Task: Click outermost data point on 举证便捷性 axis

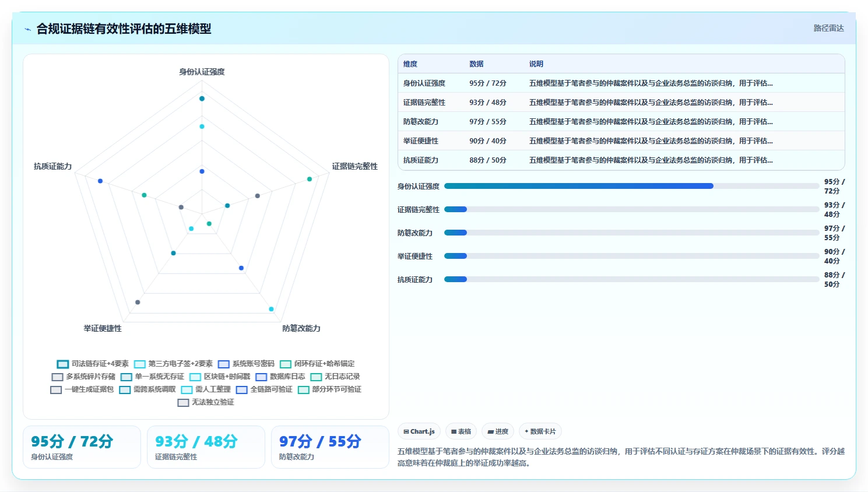Action: tap(138, 302)
